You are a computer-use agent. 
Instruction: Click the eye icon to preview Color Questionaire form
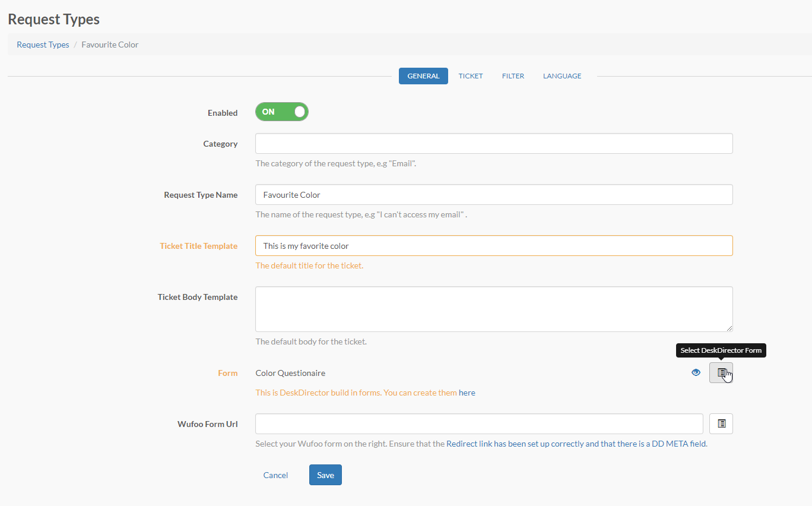click(x=696, y=373)
